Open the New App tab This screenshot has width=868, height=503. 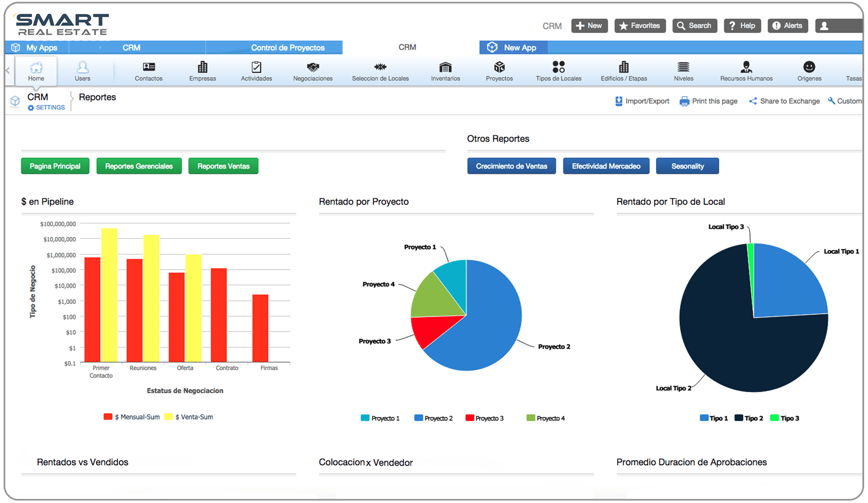(513, 47)
